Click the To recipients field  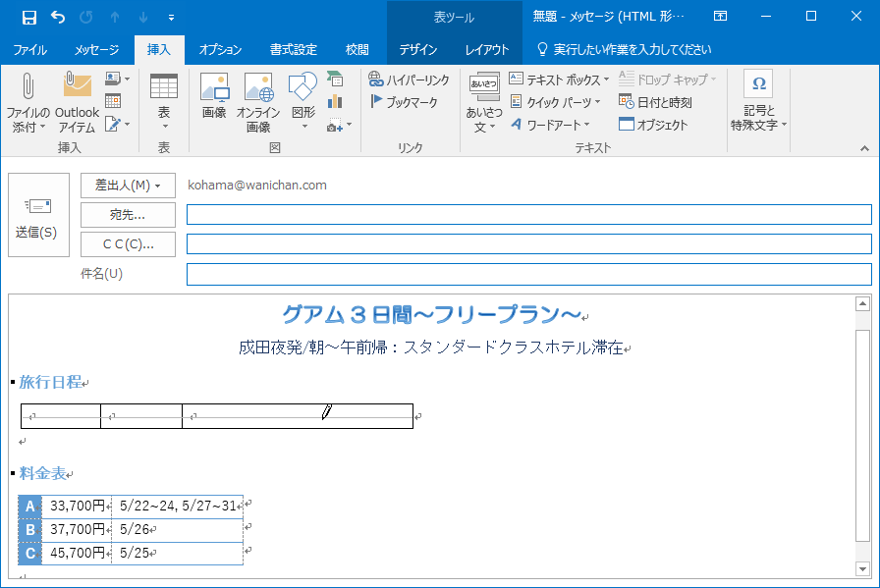click(528, 214)
